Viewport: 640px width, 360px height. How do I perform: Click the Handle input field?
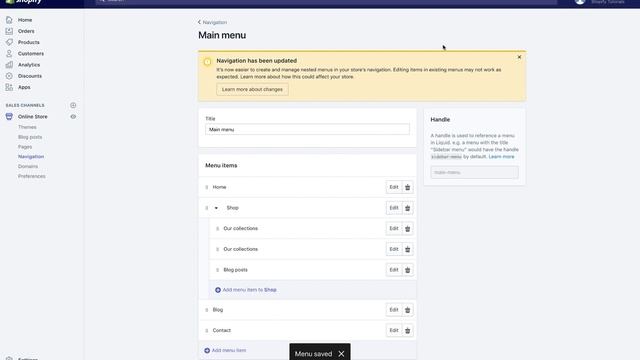[x=474, y=172]
